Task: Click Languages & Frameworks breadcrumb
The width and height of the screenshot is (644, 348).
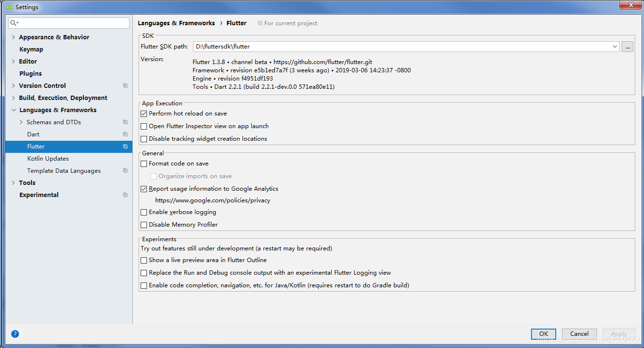Action: (177, 23)
